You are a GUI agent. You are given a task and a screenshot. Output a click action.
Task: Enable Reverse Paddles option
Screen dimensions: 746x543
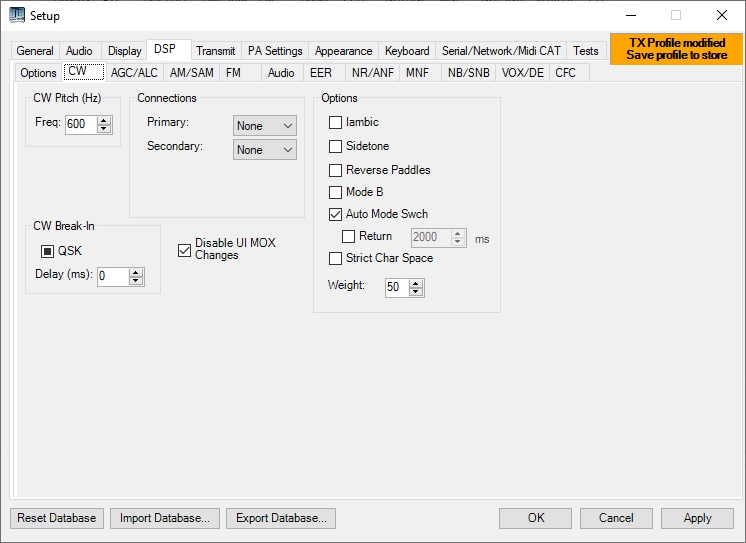336,170
